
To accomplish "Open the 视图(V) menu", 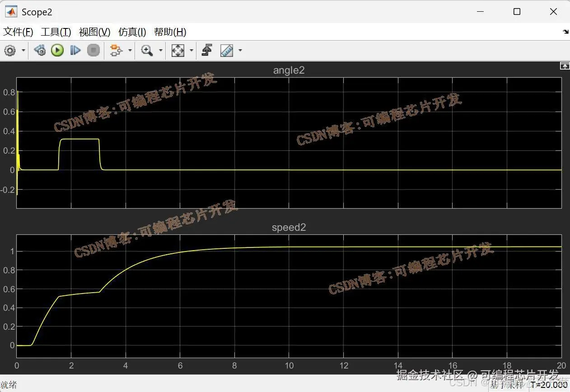I will (94, 32).
